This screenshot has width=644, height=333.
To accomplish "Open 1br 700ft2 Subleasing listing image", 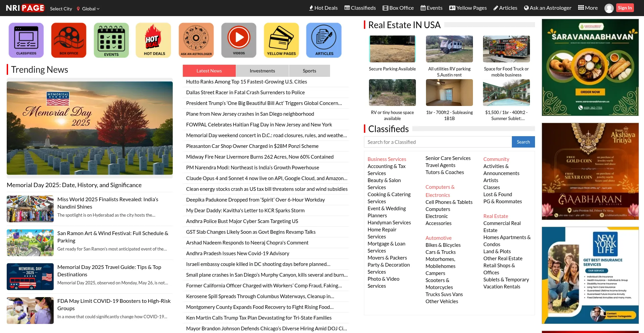I will (449, 93).
